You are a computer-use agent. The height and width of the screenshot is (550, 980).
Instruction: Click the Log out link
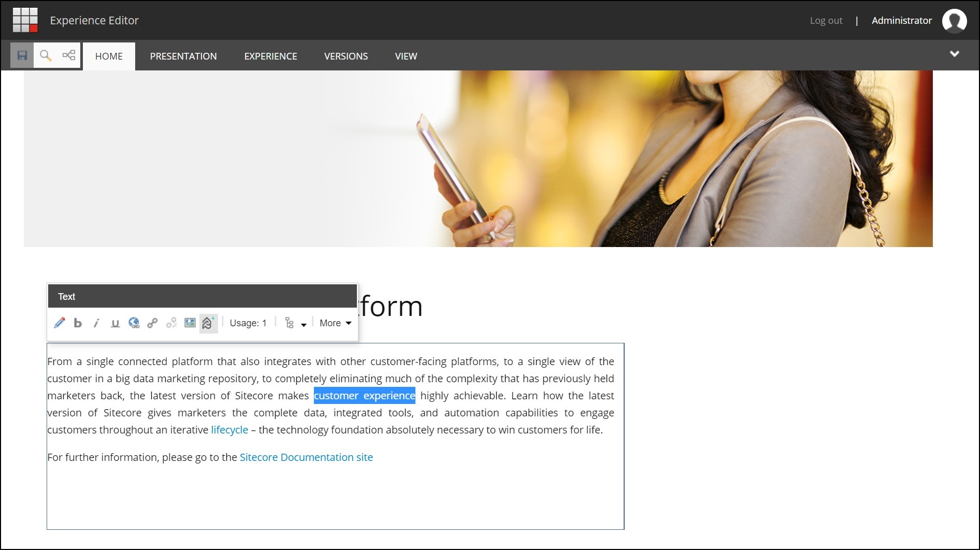(826, 21)
